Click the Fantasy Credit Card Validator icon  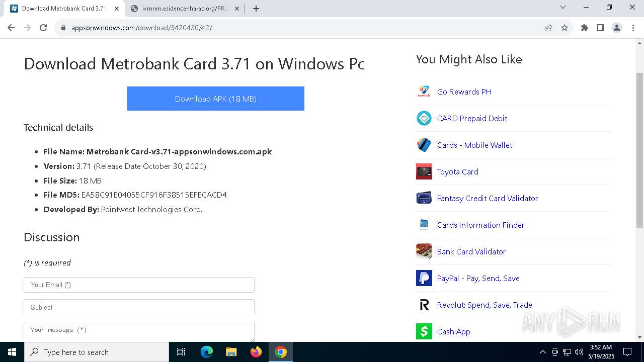point(424,198)
